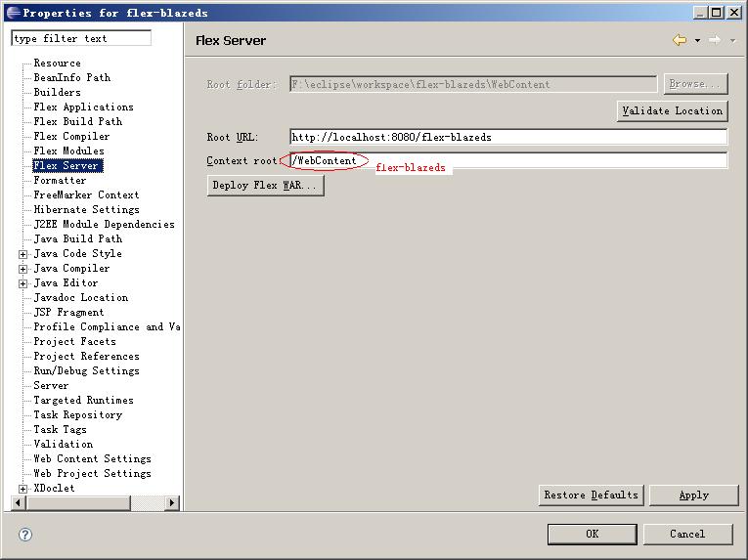Select Javadoc Location
The height and width of the screenshot is (560, 748).
(x=80, y=298)
